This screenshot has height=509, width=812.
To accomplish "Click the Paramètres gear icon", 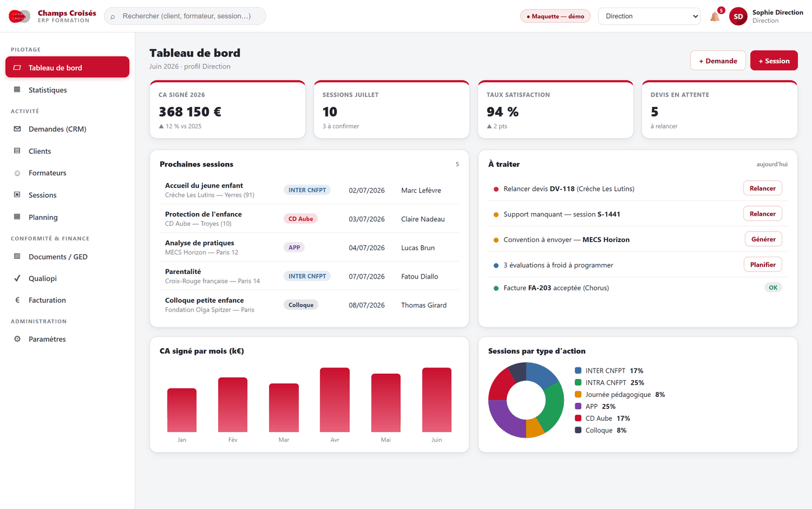I will pyautogui.click(x=17, y=339).
